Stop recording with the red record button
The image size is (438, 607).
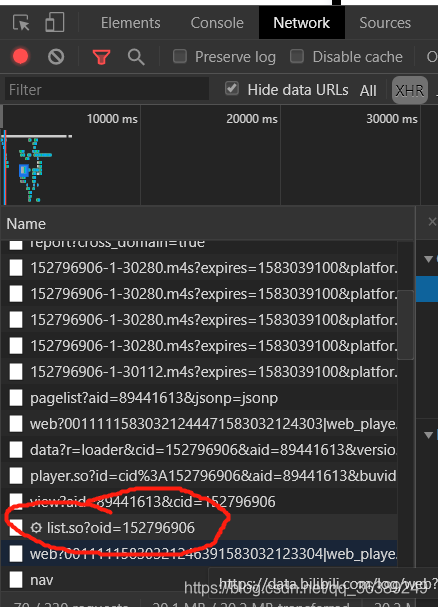21,57
